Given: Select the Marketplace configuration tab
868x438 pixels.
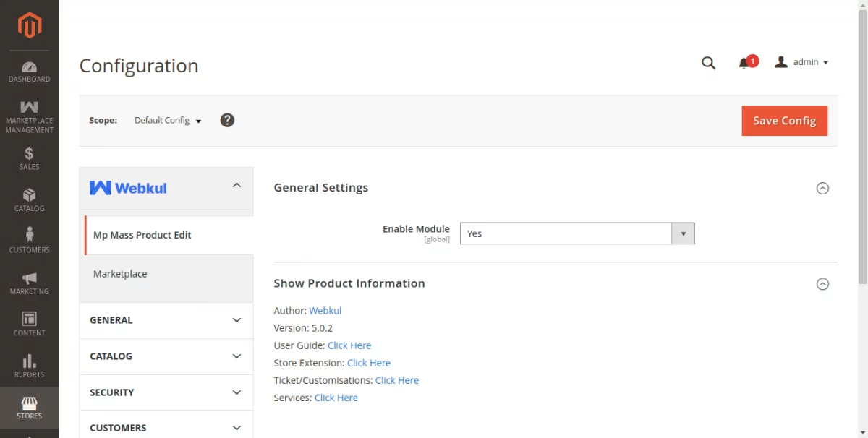Looking at the screenshot, I should click(120, 274).
